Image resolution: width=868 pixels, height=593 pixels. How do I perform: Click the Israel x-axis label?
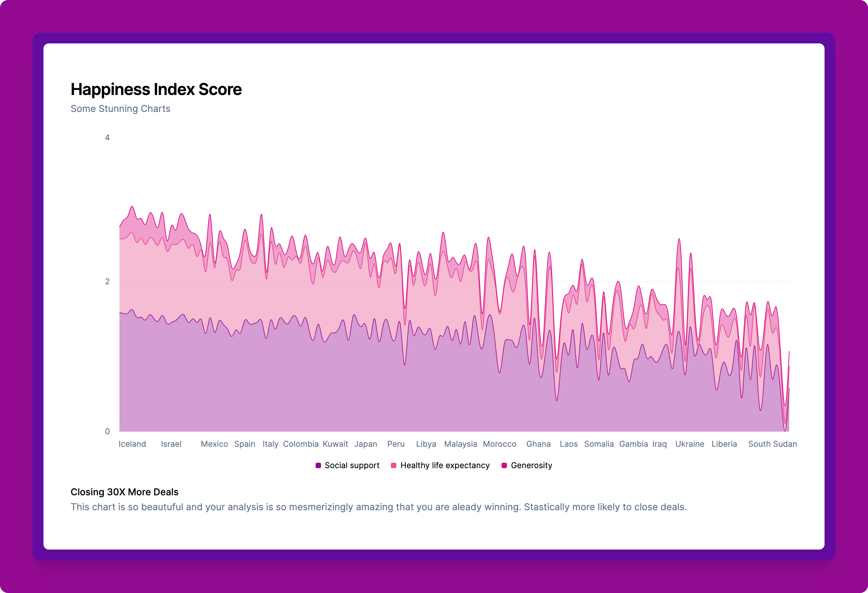pos(171,444)
